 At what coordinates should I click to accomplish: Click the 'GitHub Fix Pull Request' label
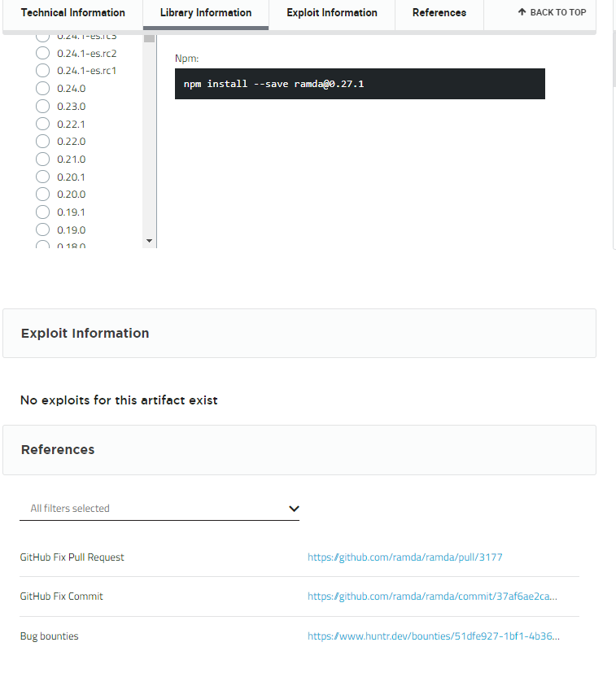click(x=72, y=557)
